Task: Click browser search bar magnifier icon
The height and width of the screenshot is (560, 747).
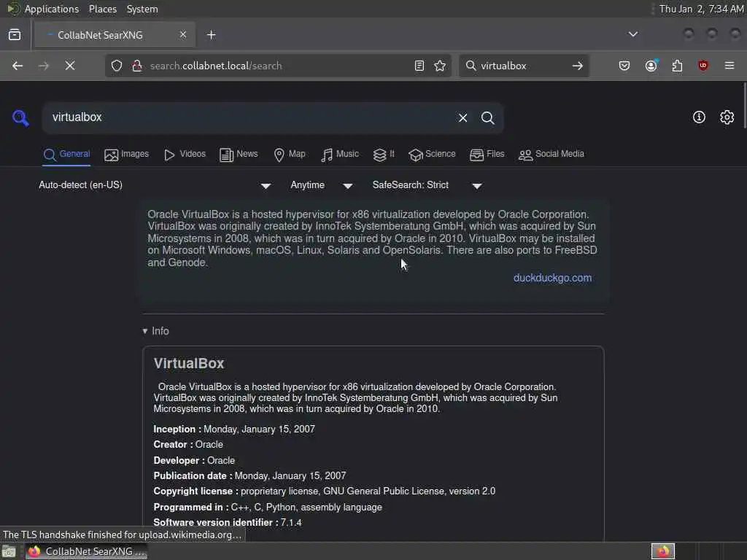Action: 471,66
